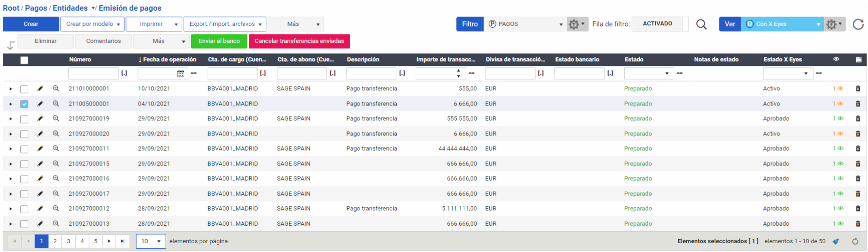
Task: Click the Comentarios button
Action: [x=103, y=41]
